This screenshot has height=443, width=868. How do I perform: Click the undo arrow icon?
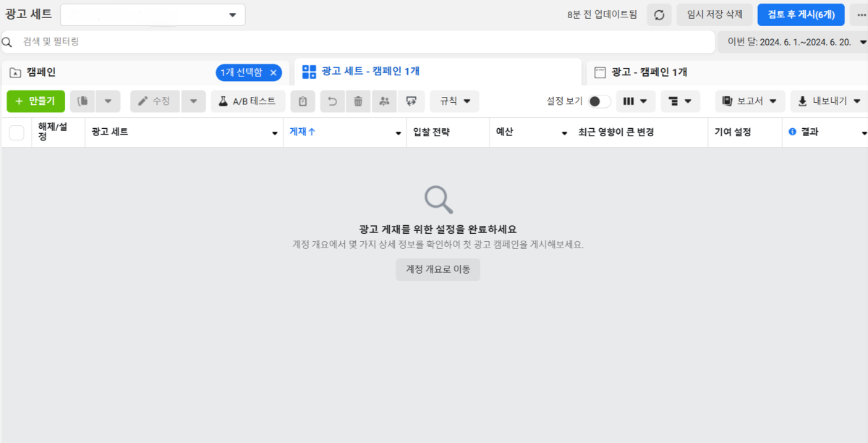pyautogui.click(x=332, y=101)
